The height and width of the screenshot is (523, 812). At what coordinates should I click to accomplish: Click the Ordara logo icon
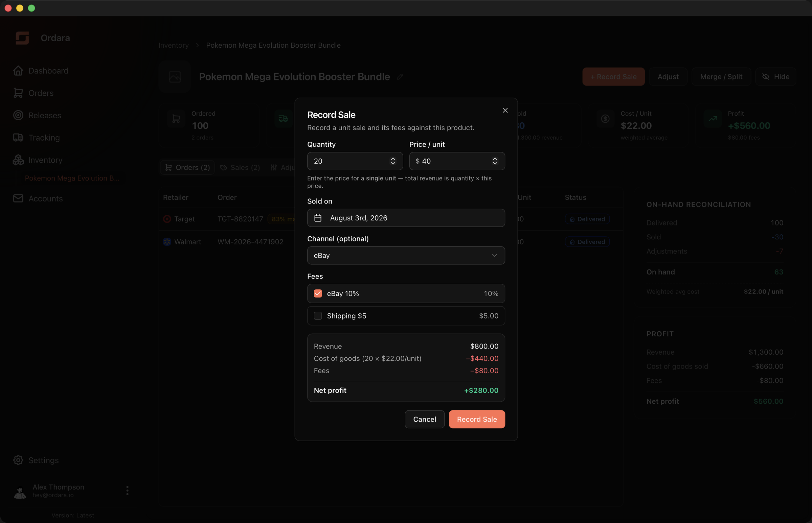click(x=22, y=38)
